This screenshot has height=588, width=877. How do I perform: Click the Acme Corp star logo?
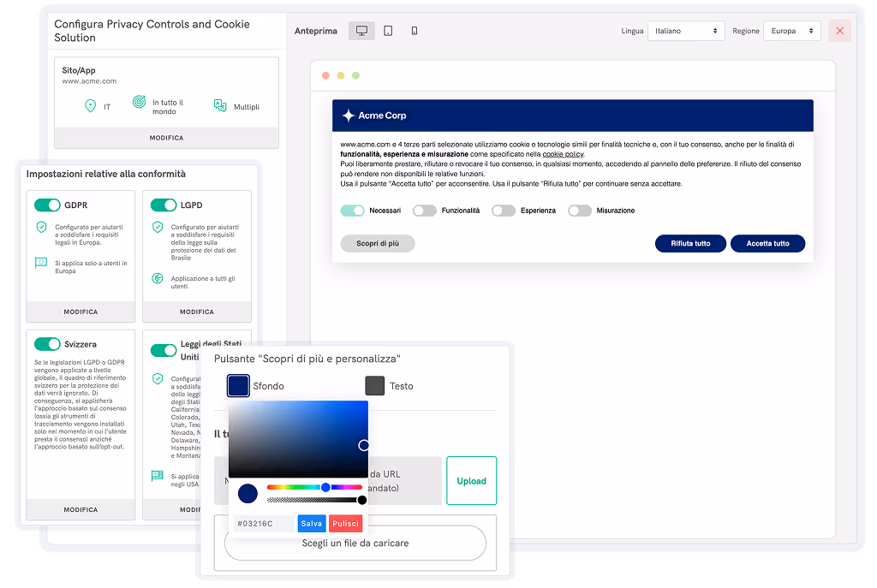[349, 116]
